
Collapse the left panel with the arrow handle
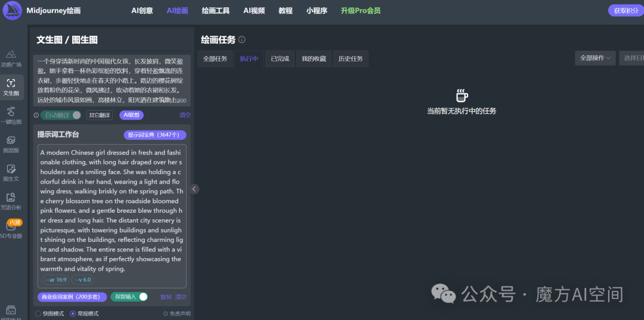[x=194, y=189]
